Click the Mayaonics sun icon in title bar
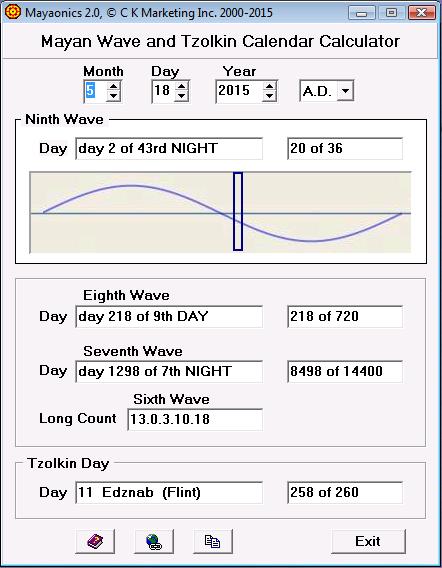The width and height of the screenshot is (442, 568). (13, 12)
